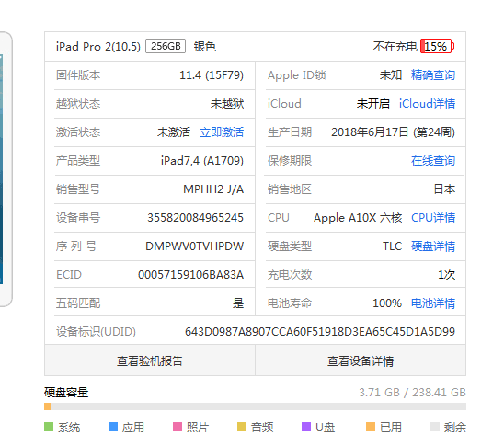504x446 pixels.
Task: Select the jailbreak status 未越狱
Action: click(x=227, y=104)
